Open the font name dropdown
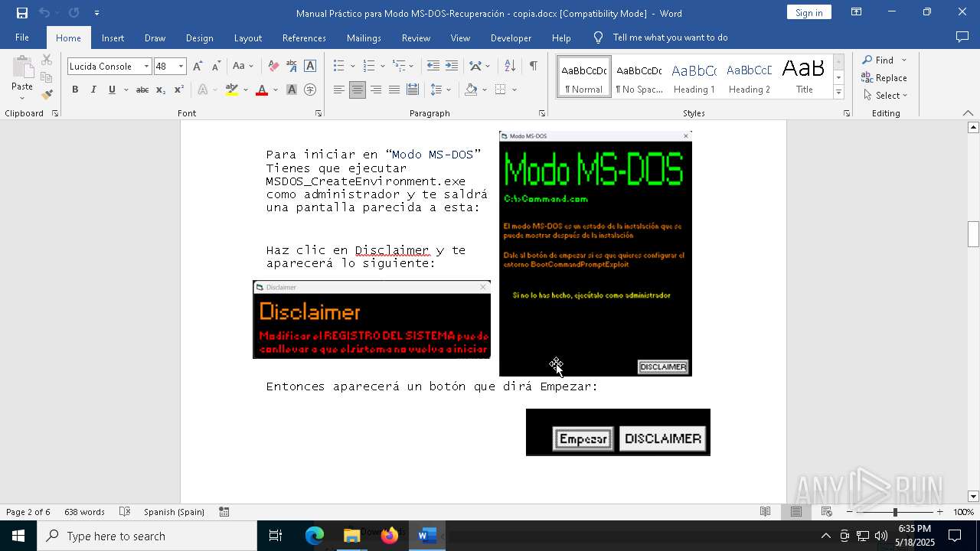 click(146, 67)
